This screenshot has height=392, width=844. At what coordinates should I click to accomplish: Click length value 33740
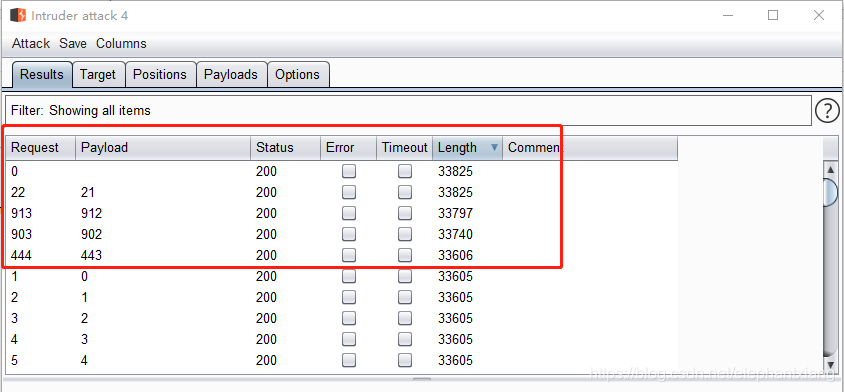[x=455, y=235]
